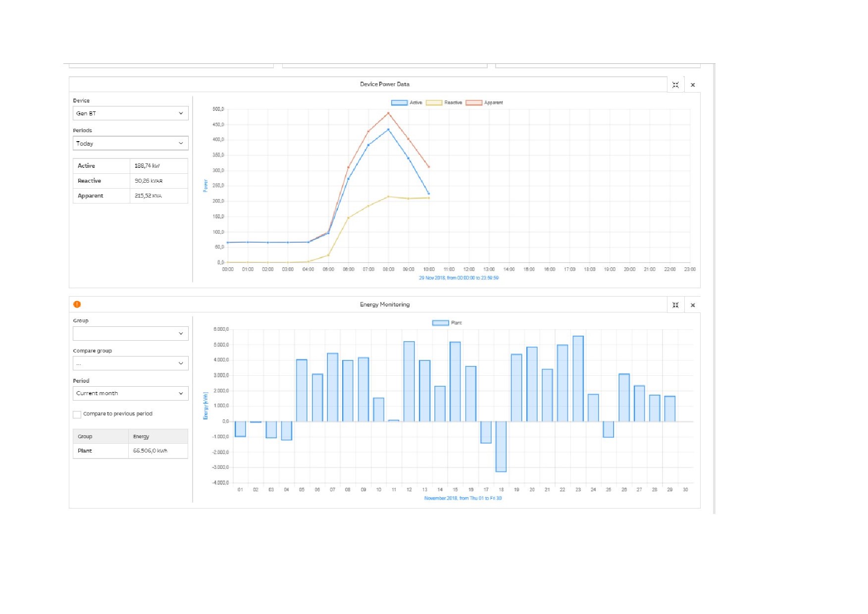Collapse the Energy Monitoring widget icon
This screenshot has height=614, width=868.
pos(675,305)
